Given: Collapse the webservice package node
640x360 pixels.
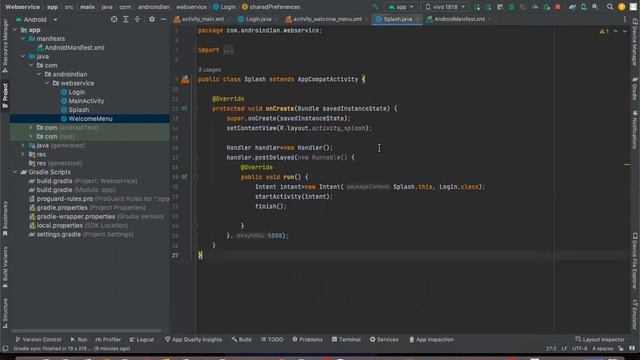Looking at the screenshot, I should pyautogui.click(x=47, y=83).
